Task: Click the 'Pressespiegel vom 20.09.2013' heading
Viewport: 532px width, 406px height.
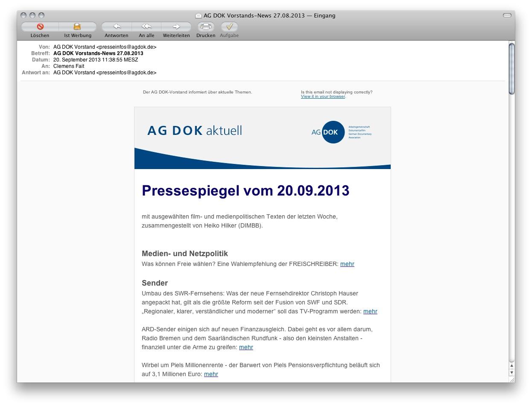Action: point(246,191)
